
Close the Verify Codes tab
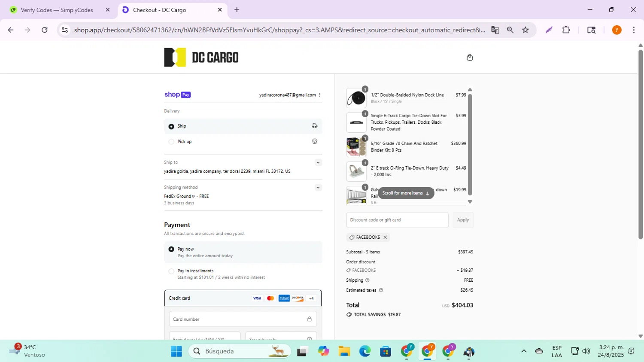(x=108, y=10)
